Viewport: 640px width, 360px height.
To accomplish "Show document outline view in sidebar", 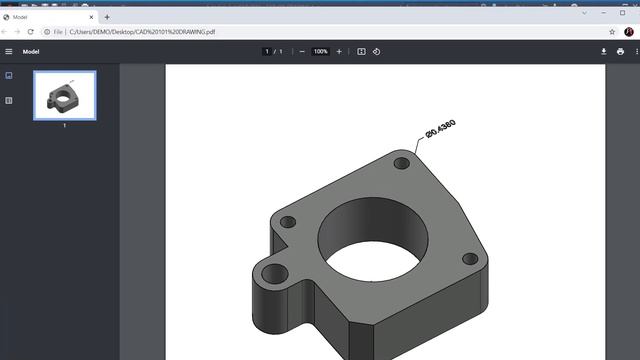I will (x=9, y=100).
